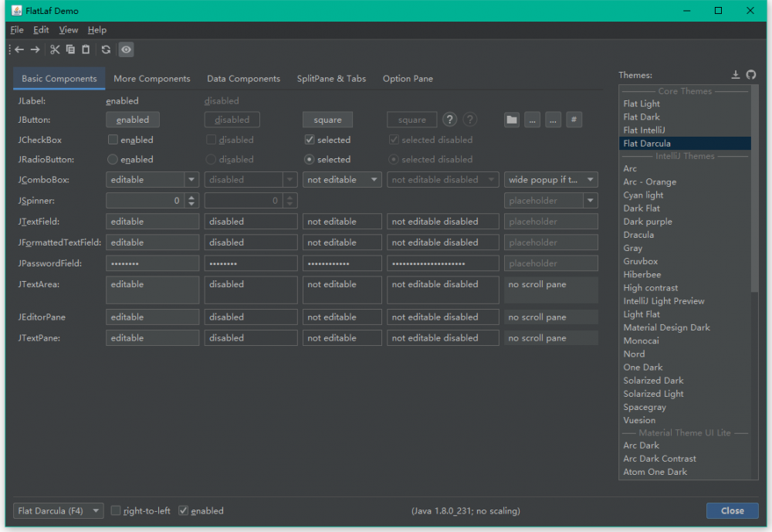Viewport: 772px width, 532px height.
Task: Toggle the eye show icon in toolbar
Action: tap(126, 49)
